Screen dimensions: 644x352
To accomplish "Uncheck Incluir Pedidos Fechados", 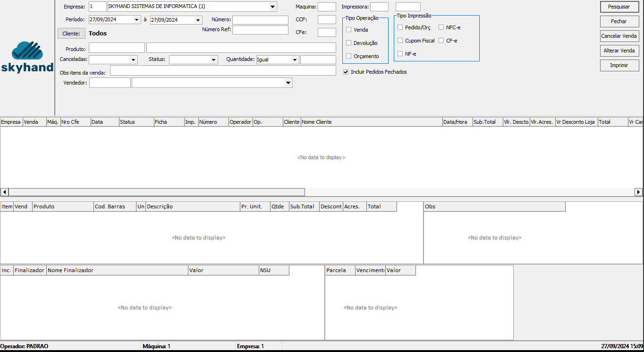I will (x=346, y=72).
